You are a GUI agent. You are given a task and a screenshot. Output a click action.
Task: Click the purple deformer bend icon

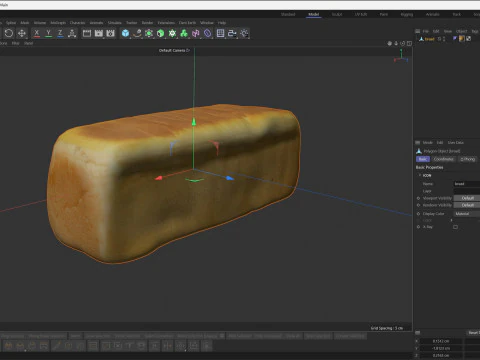click(x=196, y=33)
